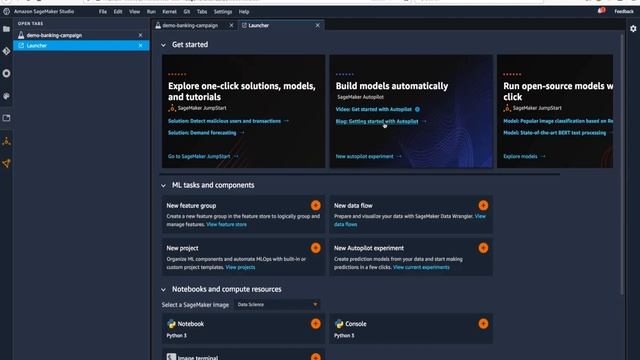
Task: Close Launcher in Open Tabs list
Action: tap(140, 46)
